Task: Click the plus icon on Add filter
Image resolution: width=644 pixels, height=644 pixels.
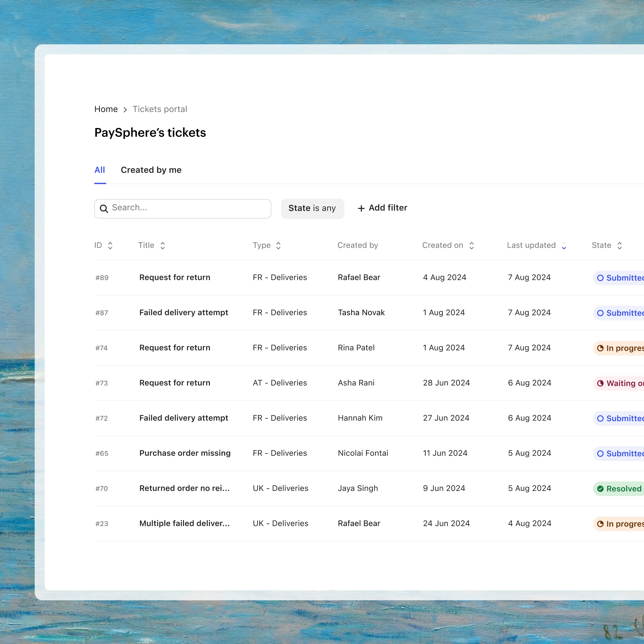Action: click(361, 208)
